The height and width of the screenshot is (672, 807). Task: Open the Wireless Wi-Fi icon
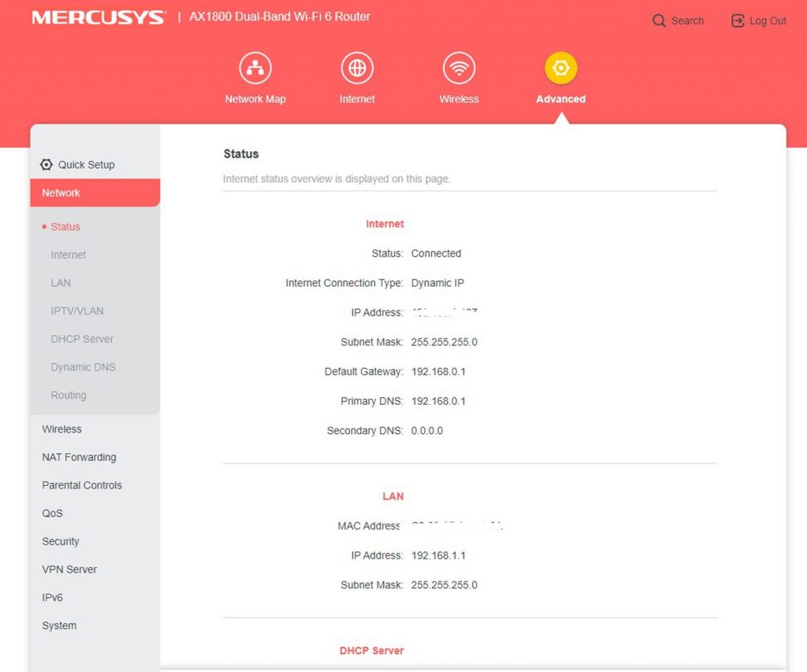[x=459, y=68]
